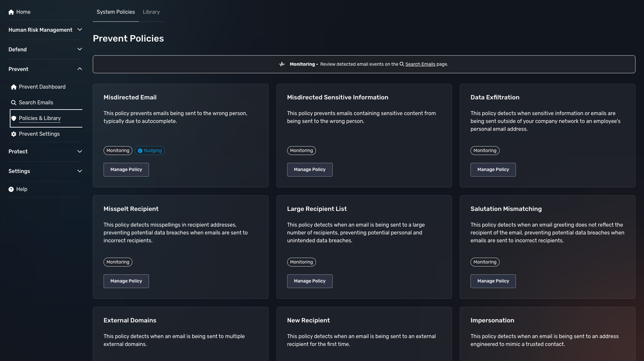
Task: Expand the Settings menu chevron
Action: pos(79,171)
